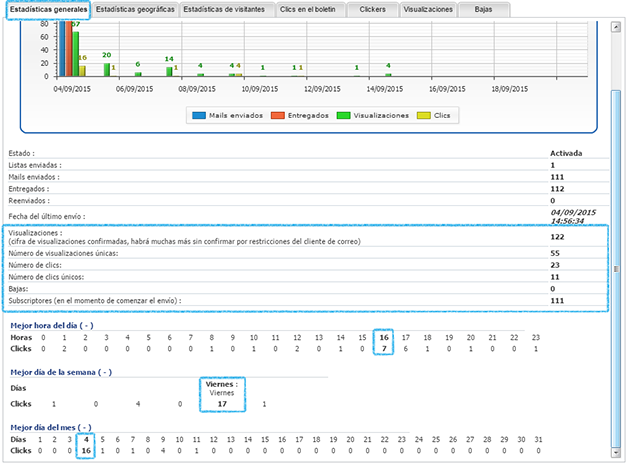Viewport: 630px width, 467px height.
Task: Click the 10/09/2015 chart axis label
Action: [260, 89]
